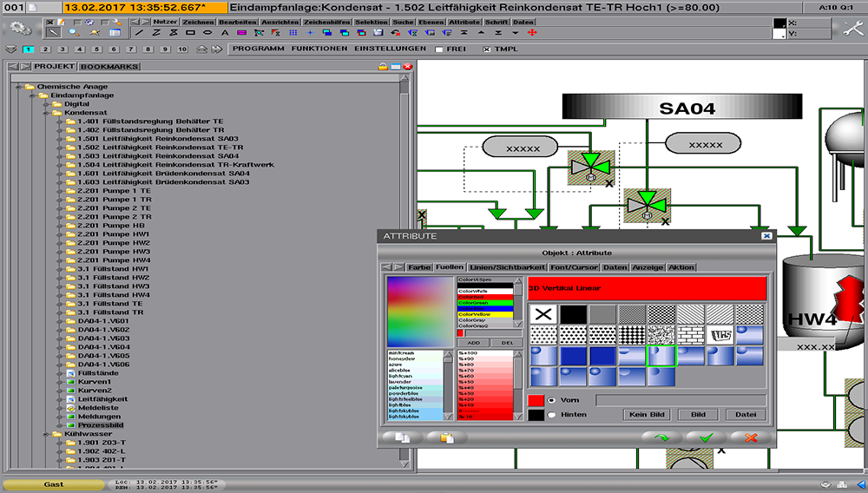Screen dimensions: 868x493
Task: Click the crossed tools icon at top right
Action: pyautogui.click(x=853, y=29)
